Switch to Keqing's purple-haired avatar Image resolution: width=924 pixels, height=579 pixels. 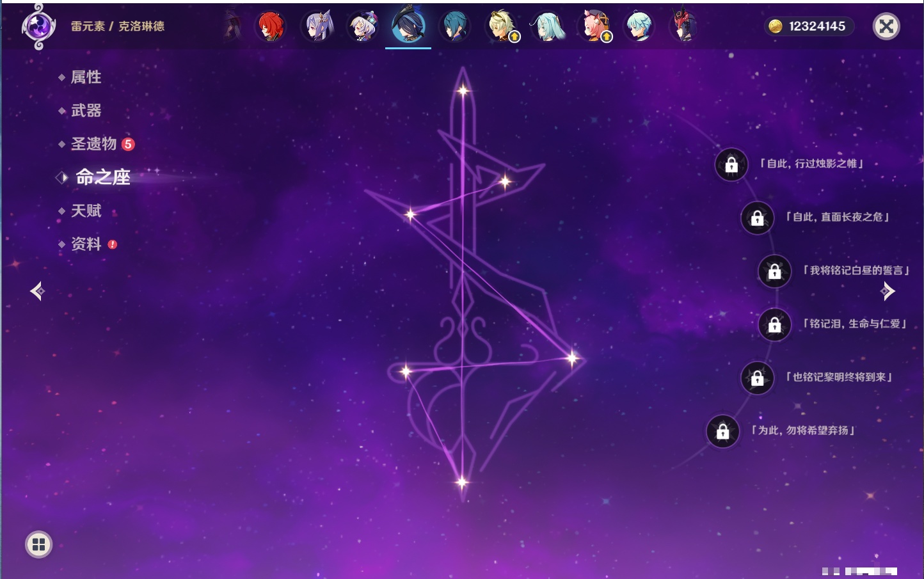click(x=317, y=27)
